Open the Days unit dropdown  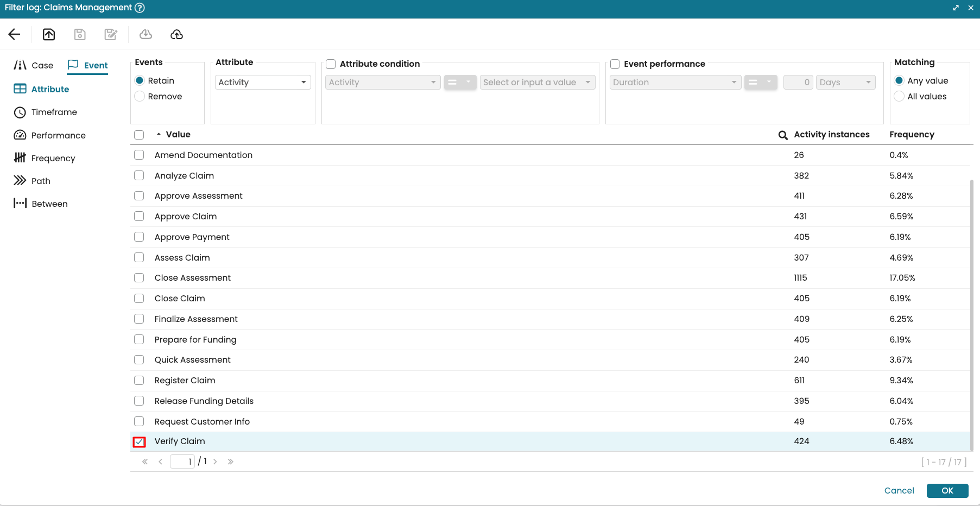coord(845,83)
